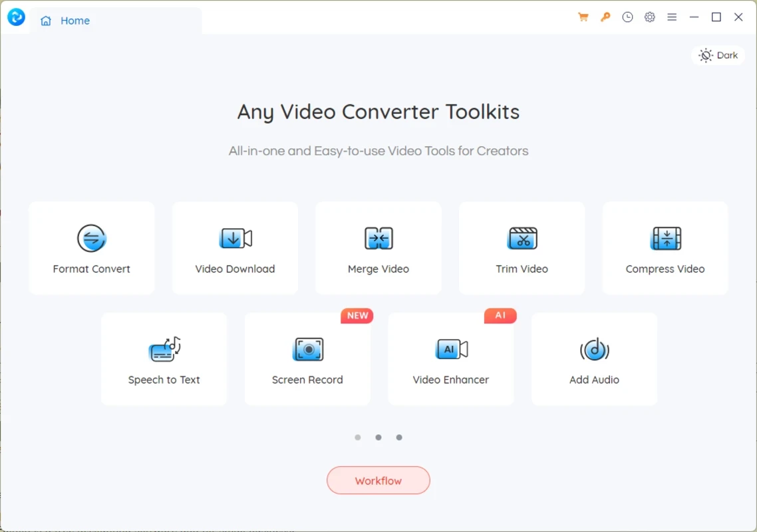Viewport: 757px width, 532px height.
Task: Launch the AI Video Enhancer tool
Action: pyautogui.click(x=451, y=359)
